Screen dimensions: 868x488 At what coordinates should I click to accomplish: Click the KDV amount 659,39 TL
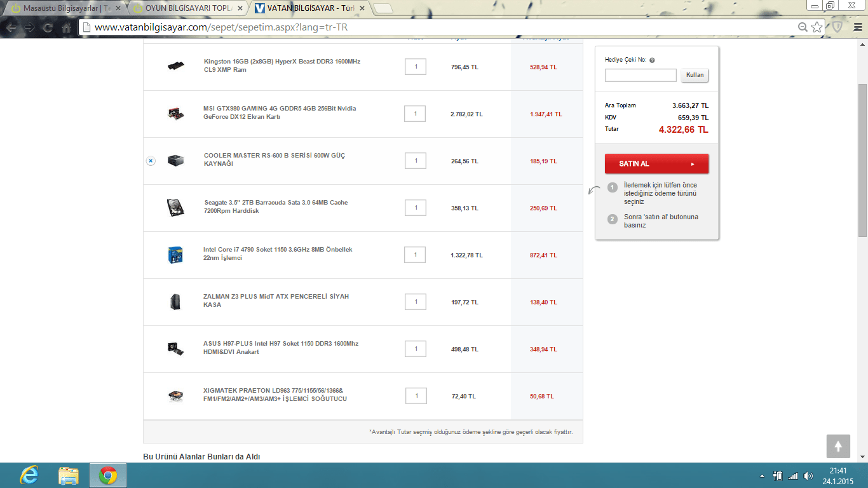click(693, 118)
